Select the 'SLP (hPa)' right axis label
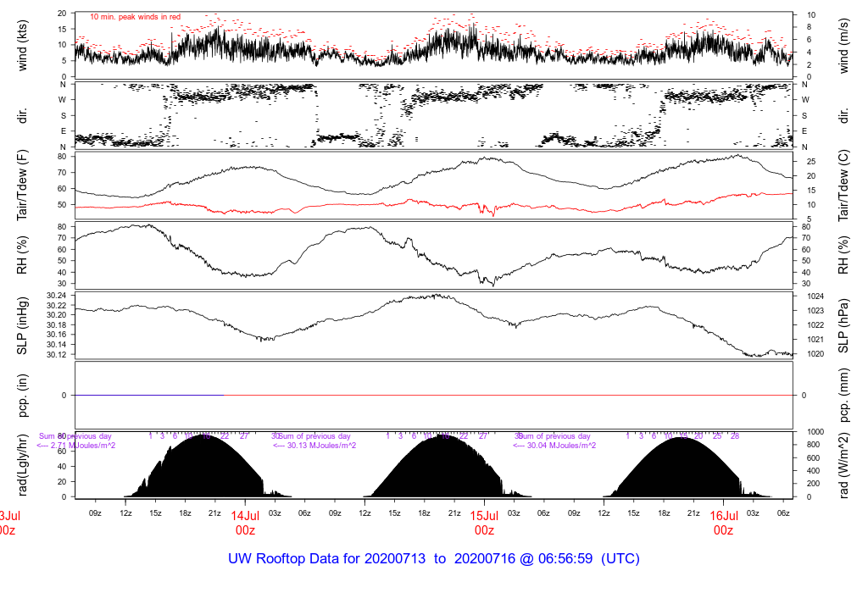The height and width of the screenshot is (593, 868). (846, 324)
